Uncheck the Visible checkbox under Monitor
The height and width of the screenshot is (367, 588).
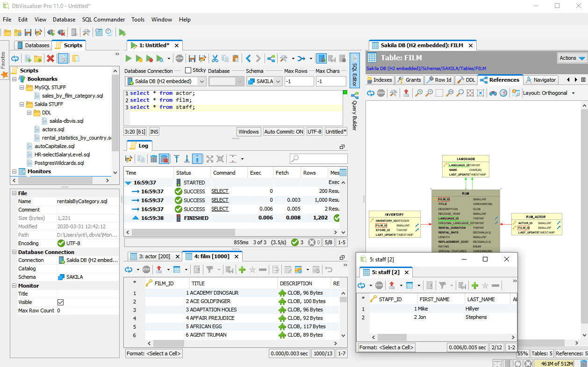point(60,302)
